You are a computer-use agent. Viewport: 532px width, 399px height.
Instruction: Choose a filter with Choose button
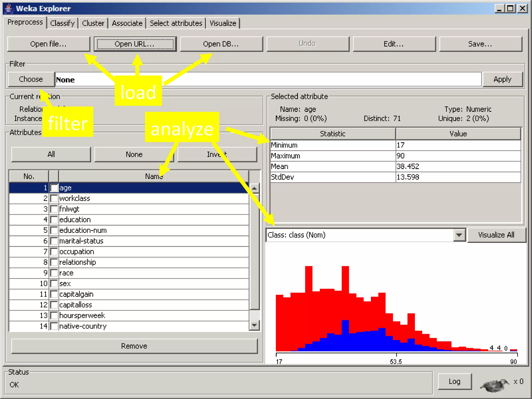[x=31, y=79]
